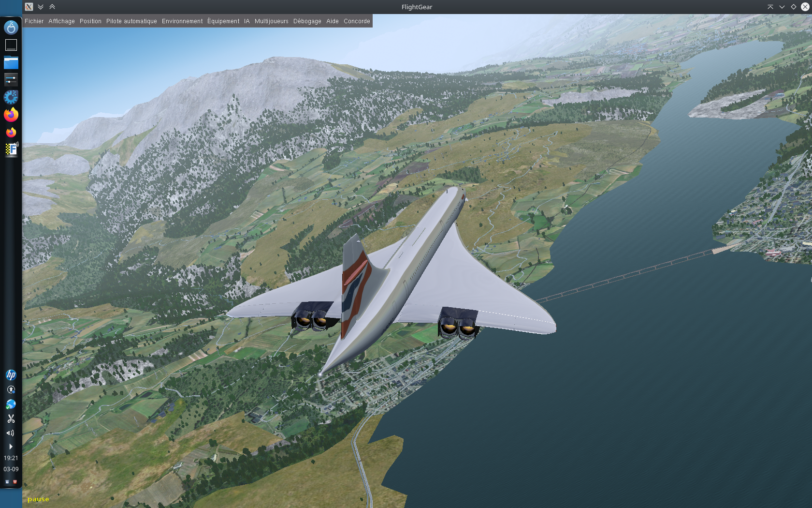Open the Mageia application launcher
This screenshot has height=508, width=812.
pyautogui.click(x=11, y=27)
